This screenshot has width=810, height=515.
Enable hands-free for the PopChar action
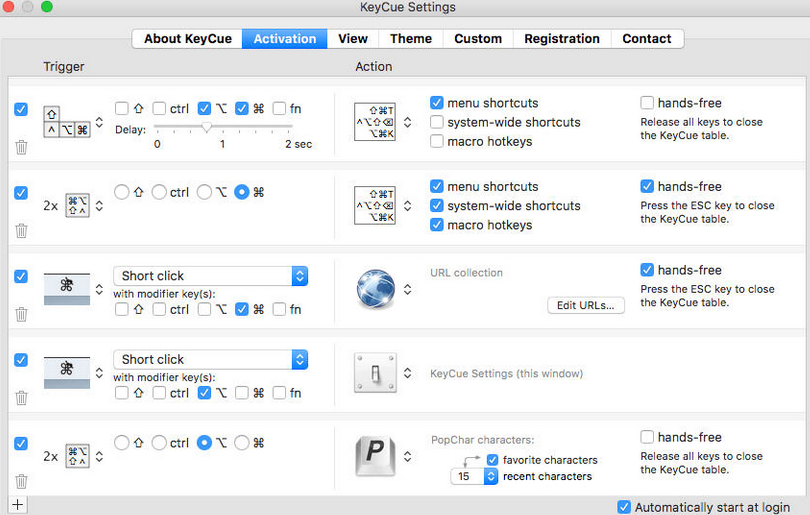click(x=647, y=436)
